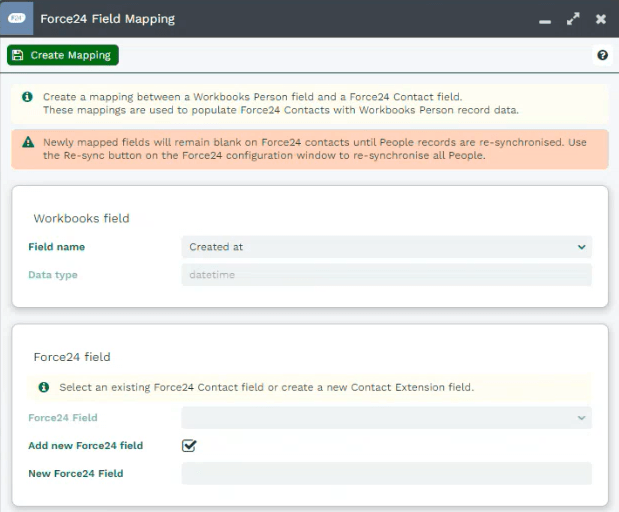Click the Field name label
Screen dimensions: 619x512
56,247
